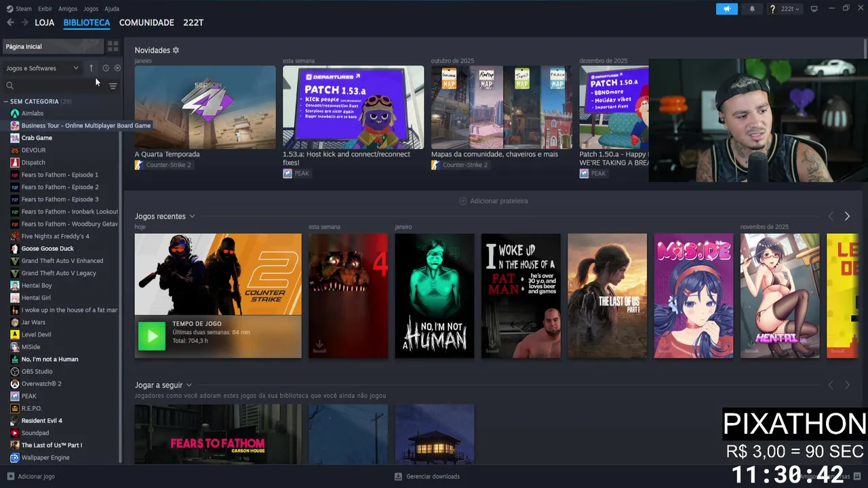This screenshot has height=488, width=868.
Task: Click Adicionar jogo at bottom left
Action: [x=31, y=476]
